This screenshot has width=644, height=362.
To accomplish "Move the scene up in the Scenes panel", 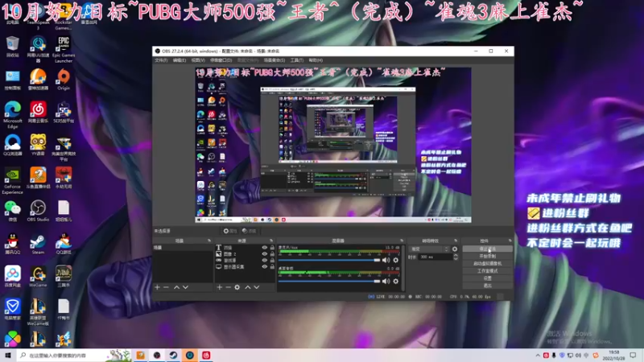I will (x=176, y=287).
